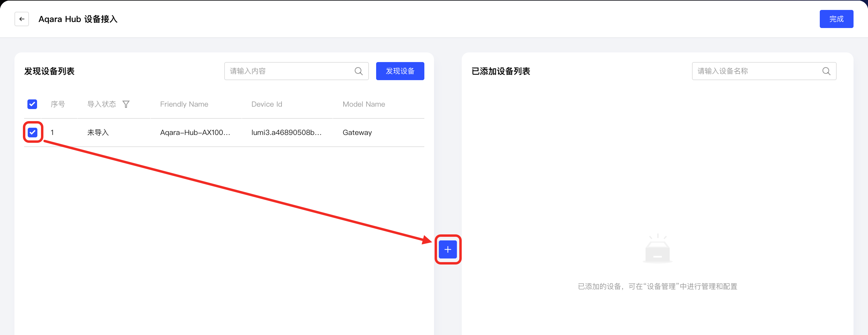This screenshot has width=868, height=335.
Task: Click the 序号 column header
Action: pyautogui.click(x=58, y=104)
